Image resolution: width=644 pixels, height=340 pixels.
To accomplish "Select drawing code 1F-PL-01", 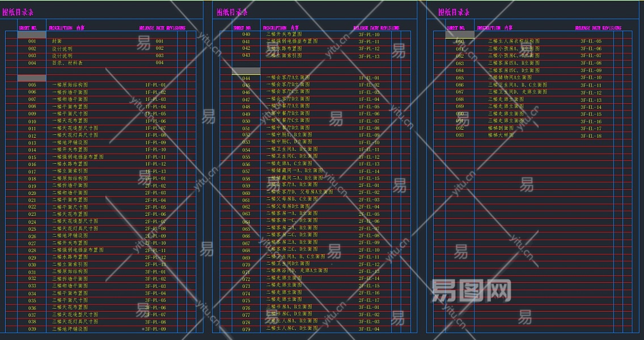I will tap(156, 85).
